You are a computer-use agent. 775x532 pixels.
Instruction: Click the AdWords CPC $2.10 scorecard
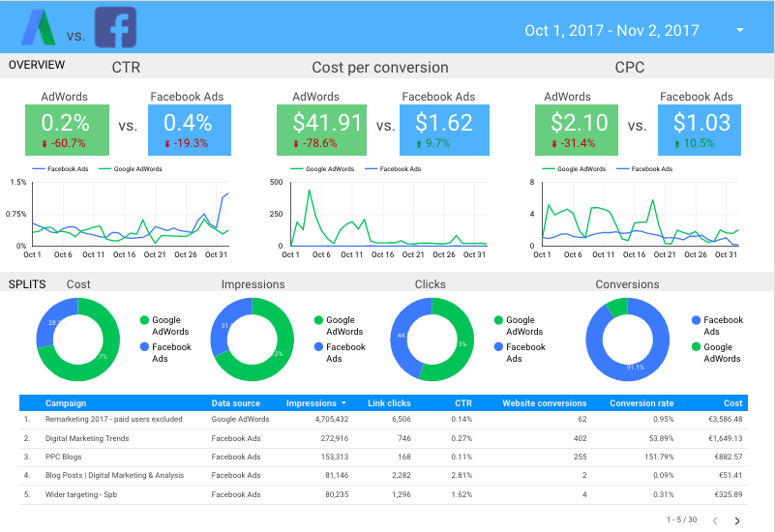tap(577, 130)
